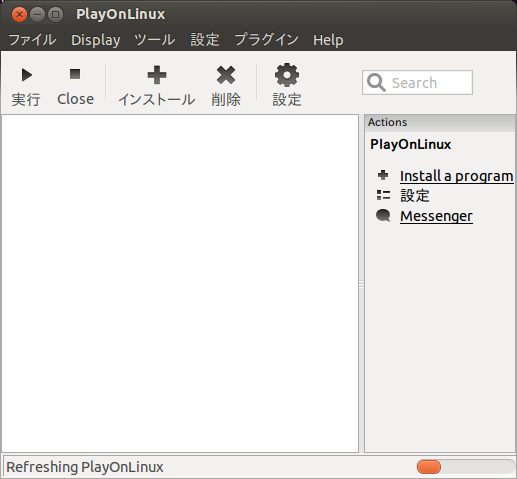Viewport: 517px width, 479px height.
Task: Open the Install a program link
Action: pyautogui.click(x=456, y=176)
